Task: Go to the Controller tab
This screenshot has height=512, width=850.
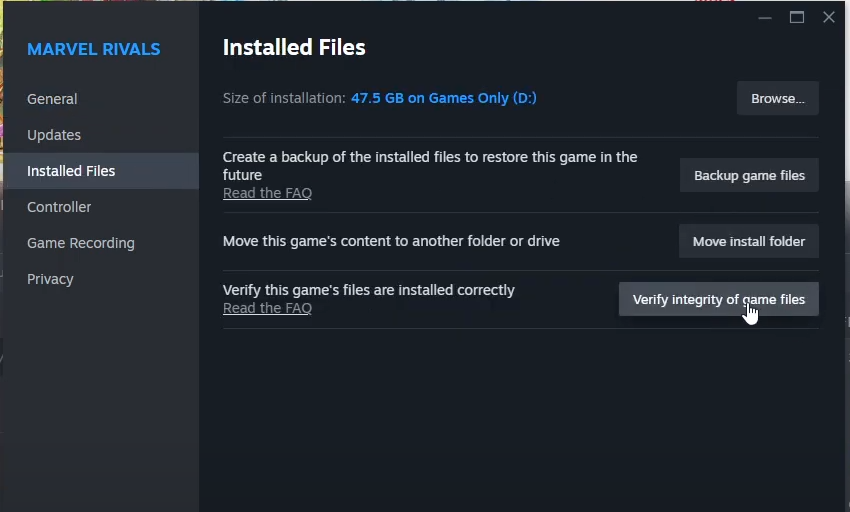Action: 59,207
